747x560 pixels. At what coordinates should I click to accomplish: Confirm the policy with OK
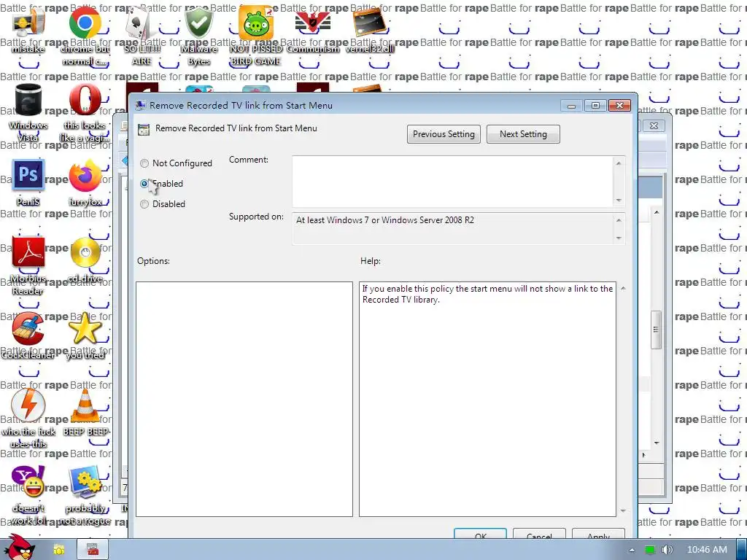pos(480,534)
